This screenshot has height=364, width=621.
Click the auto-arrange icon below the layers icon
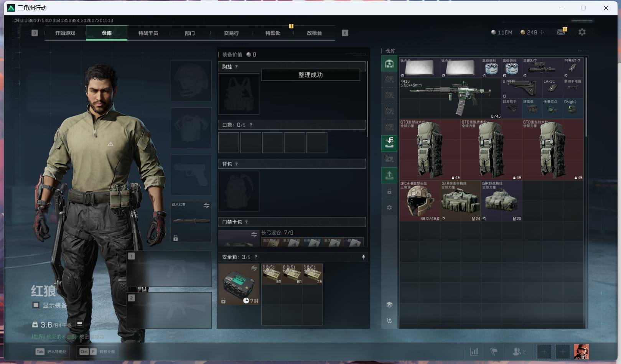(x=389, y=321)
